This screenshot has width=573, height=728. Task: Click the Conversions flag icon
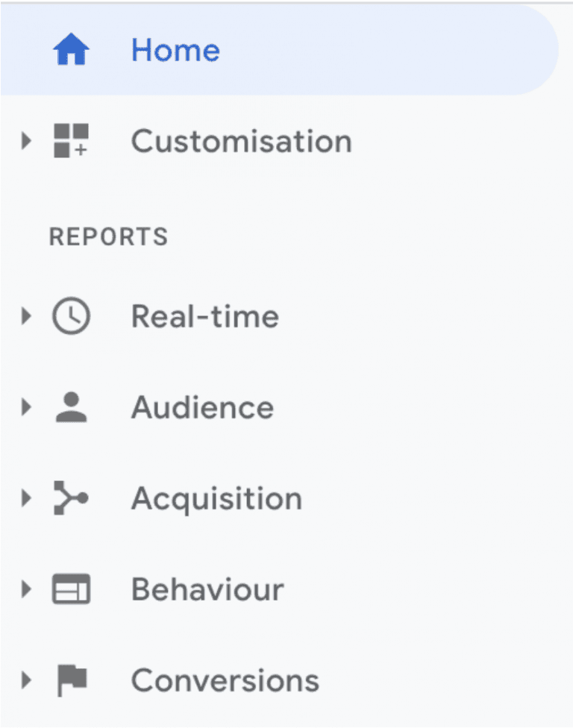pos(72,680)
